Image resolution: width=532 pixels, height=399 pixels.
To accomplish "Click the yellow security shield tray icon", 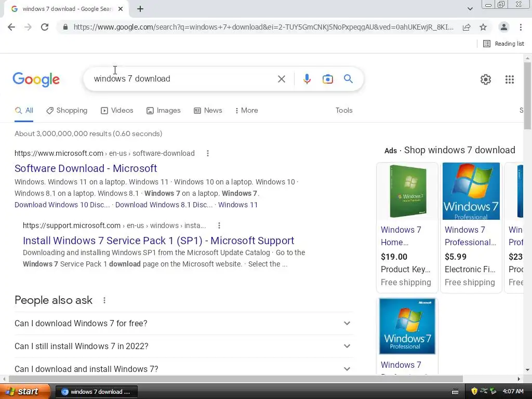I will 474,392.
